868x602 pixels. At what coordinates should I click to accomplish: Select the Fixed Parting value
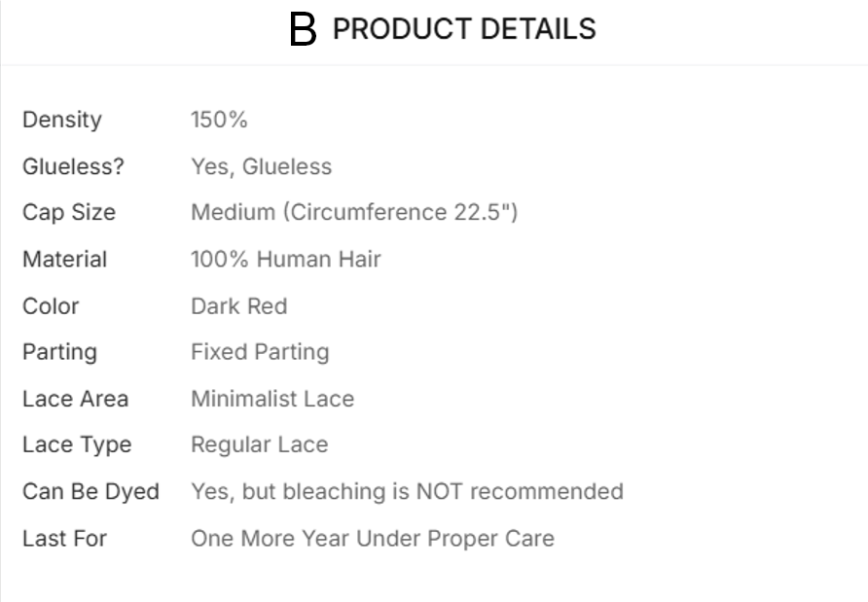click(260, 351)
